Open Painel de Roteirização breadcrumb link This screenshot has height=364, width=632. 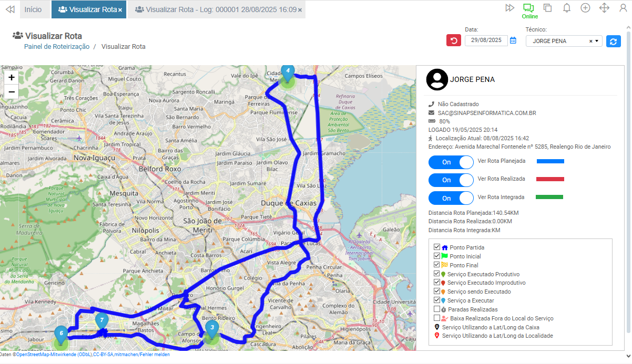(57, 47)
